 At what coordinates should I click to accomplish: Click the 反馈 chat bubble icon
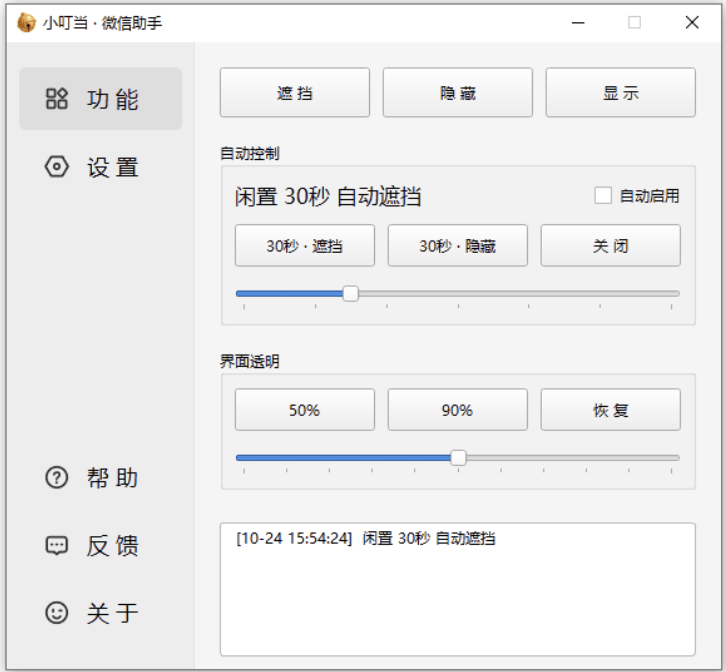[57, 546]
